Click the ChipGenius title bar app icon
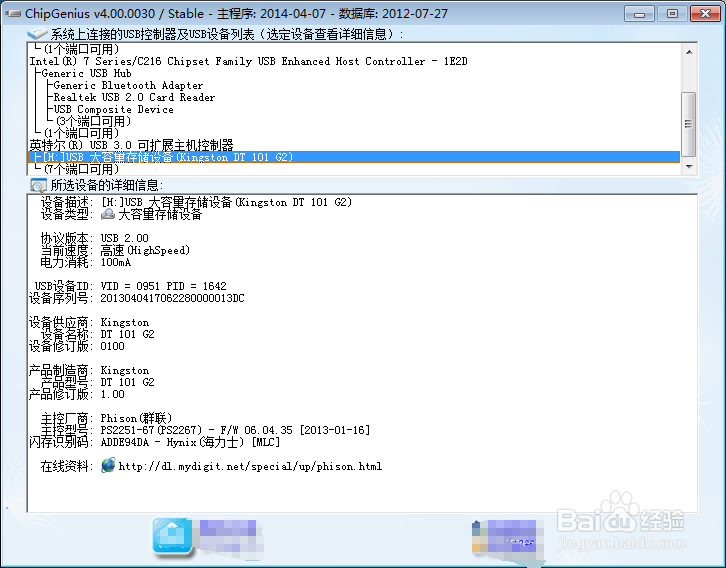Image resolution: width=726 pixels, height=568 pixels. pos(13,13)
